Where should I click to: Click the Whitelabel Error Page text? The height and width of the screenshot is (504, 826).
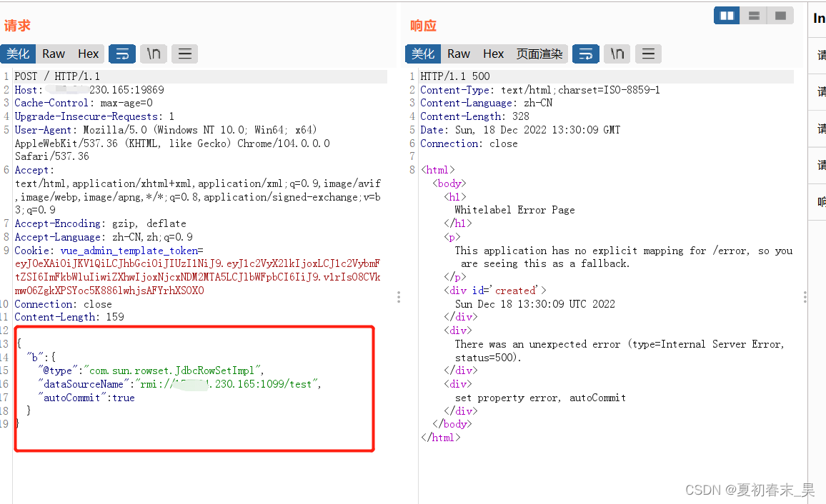coord(514,210)
